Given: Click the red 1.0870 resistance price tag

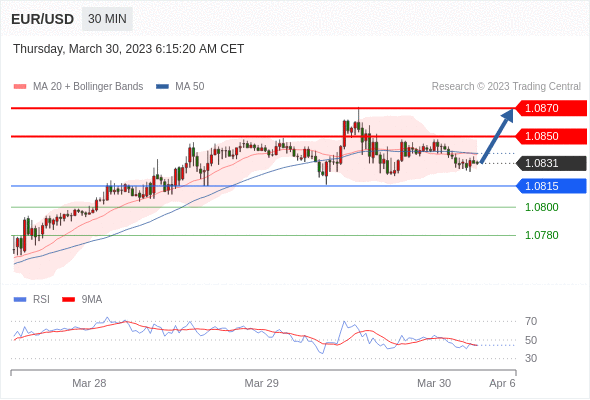Looking at the screenshot, I should [551, 108].
